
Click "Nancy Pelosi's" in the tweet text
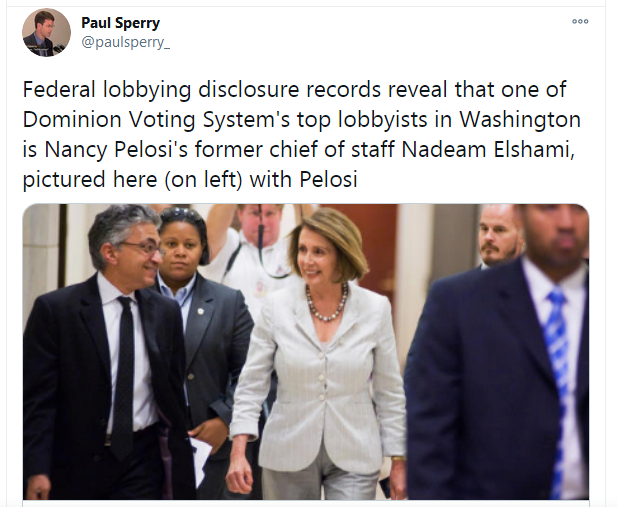116,150
